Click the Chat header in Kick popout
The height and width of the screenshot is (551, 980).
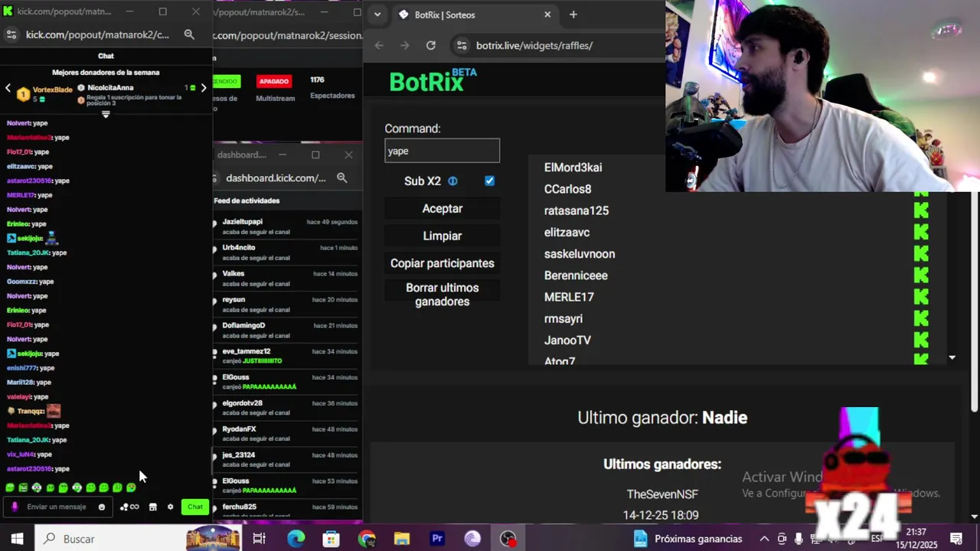106,56
